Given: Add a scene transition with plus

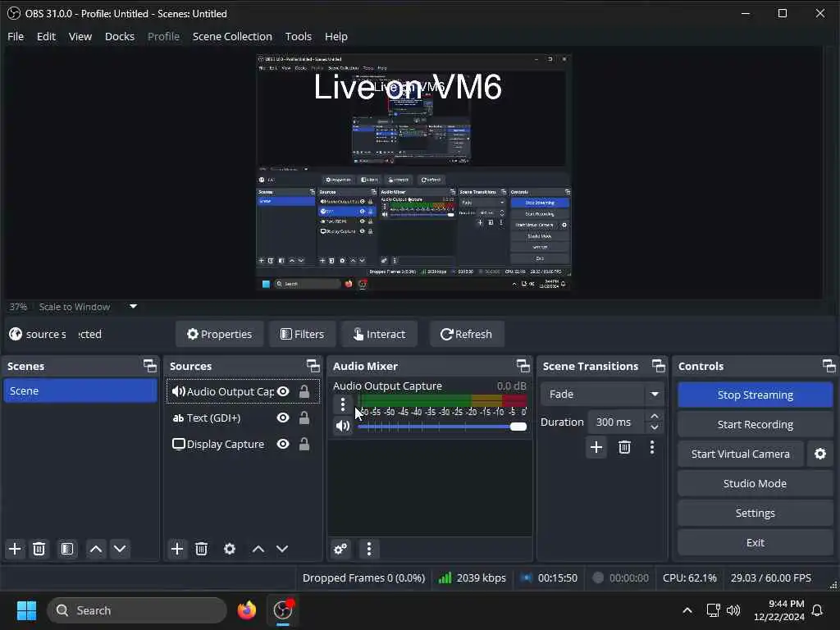Looking at the screenshot, I should click(x=596, y=447).
